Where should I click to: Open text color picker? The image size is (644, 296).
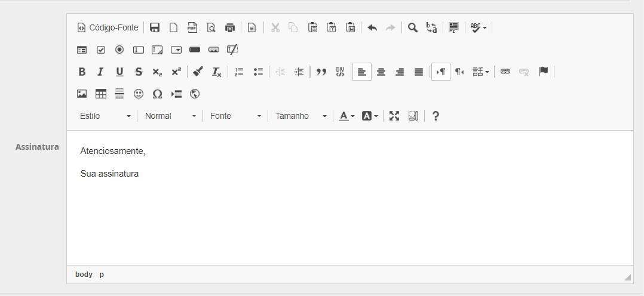(346, 116)
